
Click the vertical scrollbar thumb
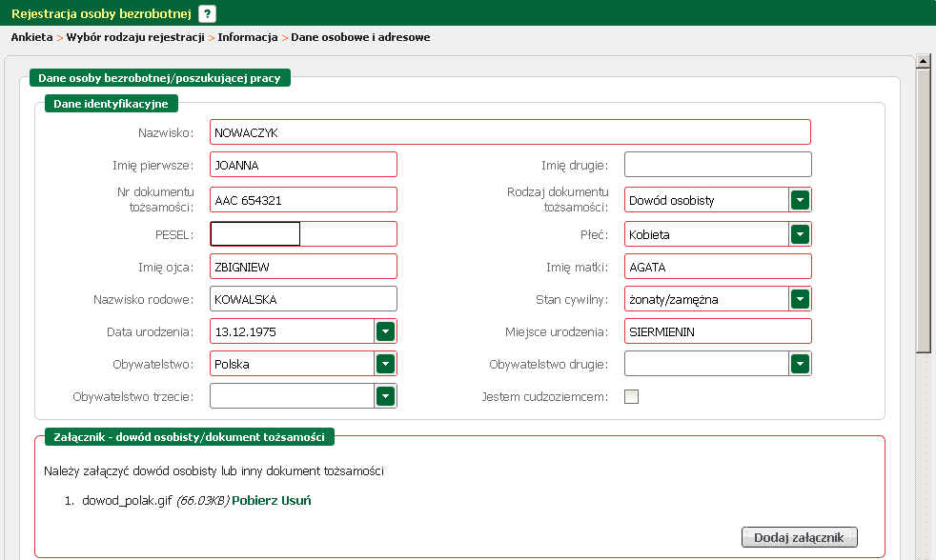point(924,210)
